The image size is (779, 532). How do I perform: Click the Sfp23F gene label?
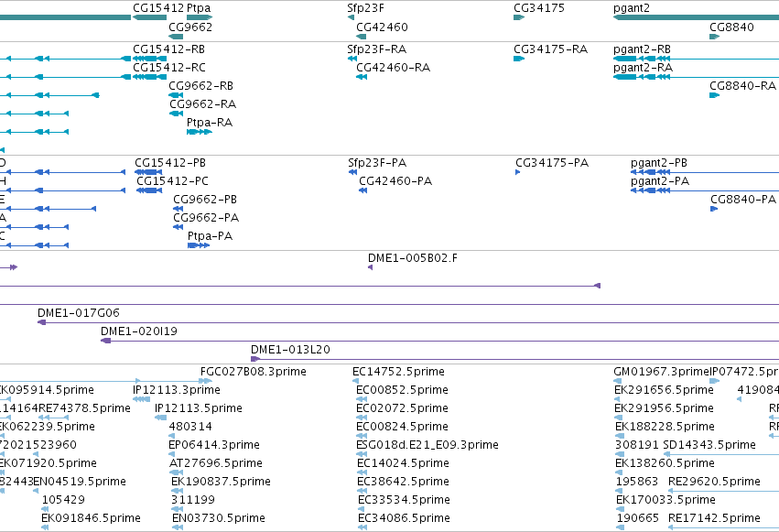[x=365, y=8]
